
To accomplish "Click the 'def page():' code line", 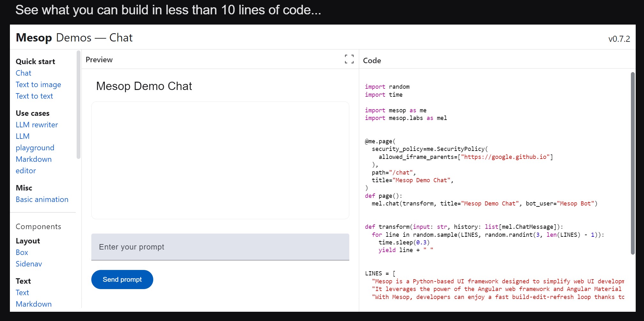I will click(x=383, y=196).
